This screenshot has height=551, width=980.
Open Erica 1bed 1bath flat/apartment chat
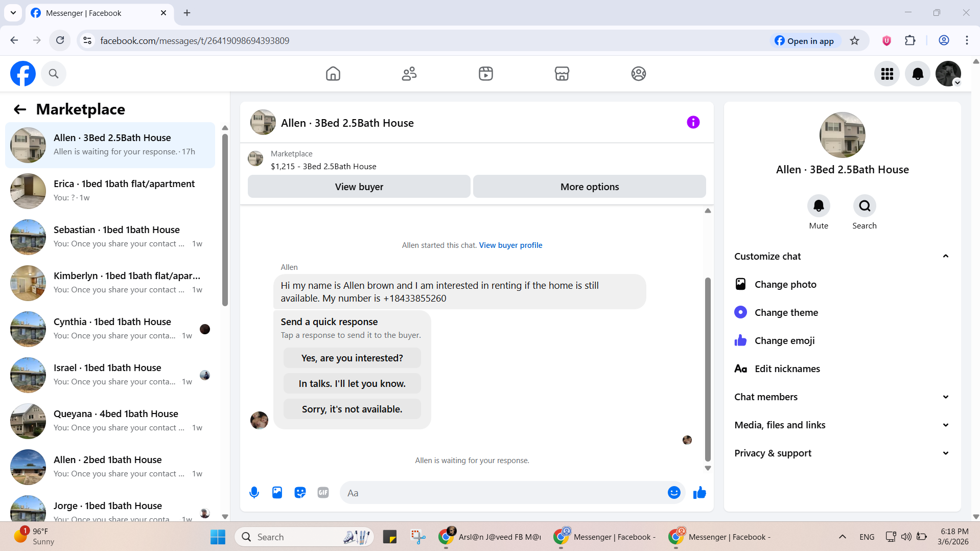coord(110,191)
